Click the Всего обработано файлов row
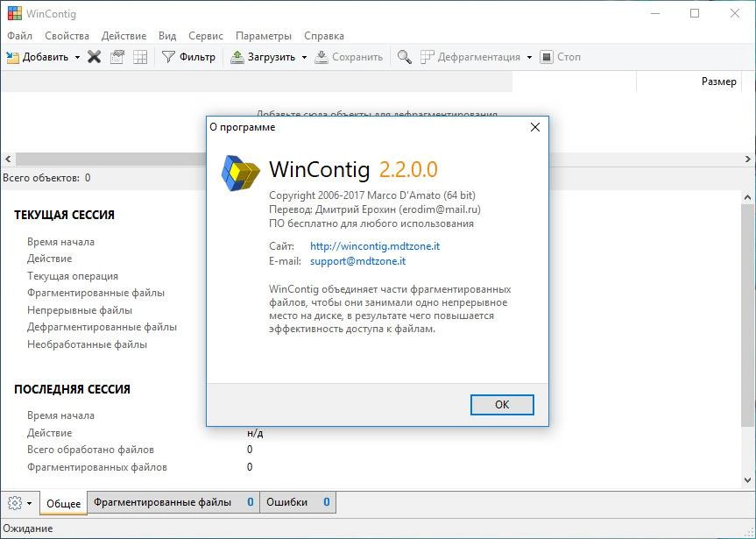This screenshot has height=539, width=756. [90, 450]
